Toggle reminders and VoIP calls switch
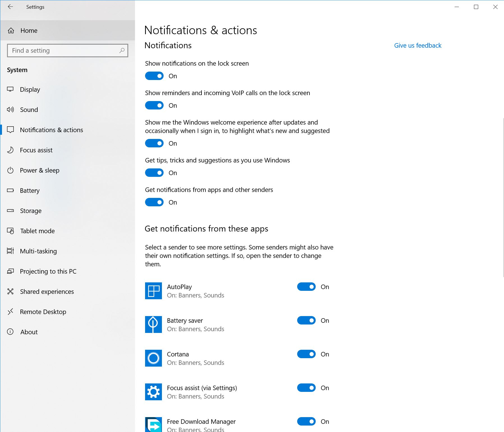 (x=154, y=105)
